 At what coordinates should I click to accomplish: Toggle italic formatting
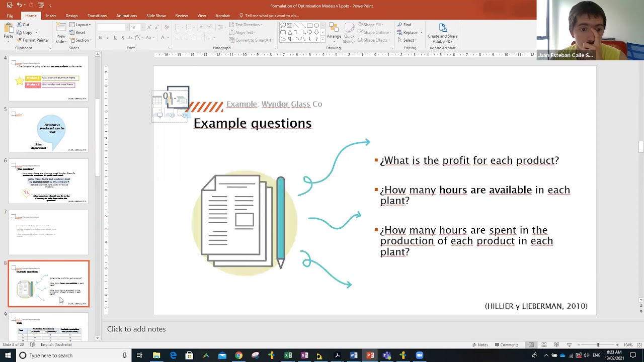point(108,38)
